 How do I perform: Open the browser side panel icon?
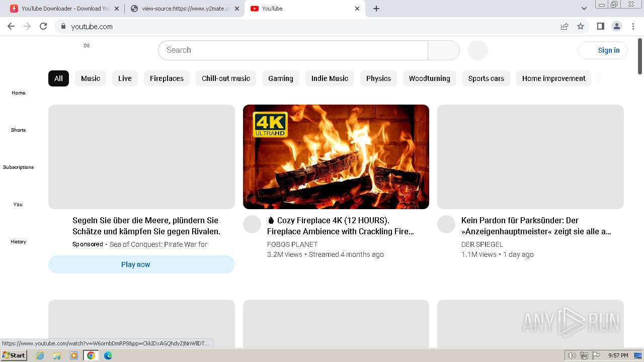pos(600,26)
